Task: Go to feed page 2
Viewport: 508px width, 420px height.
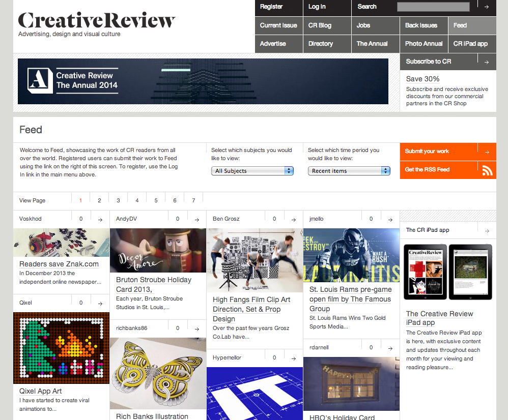Action: 99,201
